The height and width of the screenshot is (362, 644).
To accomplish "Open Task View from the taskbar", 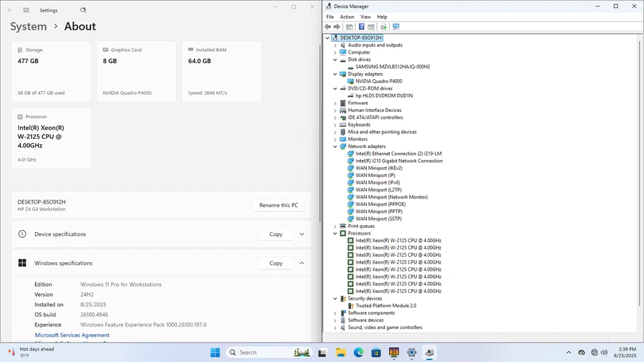I will [323, 352].
